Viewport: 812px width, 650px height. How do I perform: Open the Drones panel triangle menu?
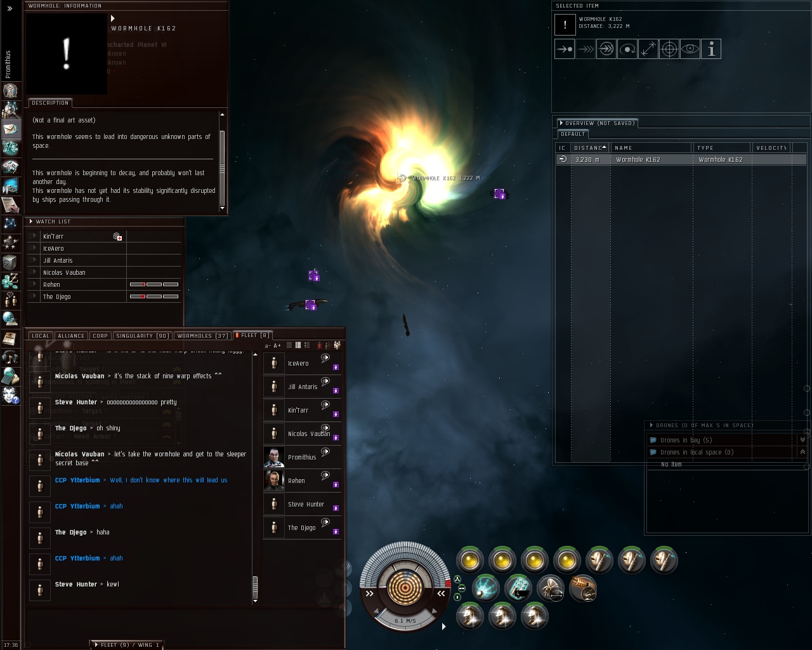[652, 425]
